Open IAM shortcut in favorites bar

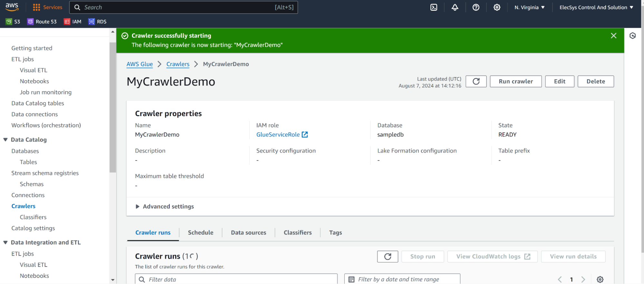point(72,22)
